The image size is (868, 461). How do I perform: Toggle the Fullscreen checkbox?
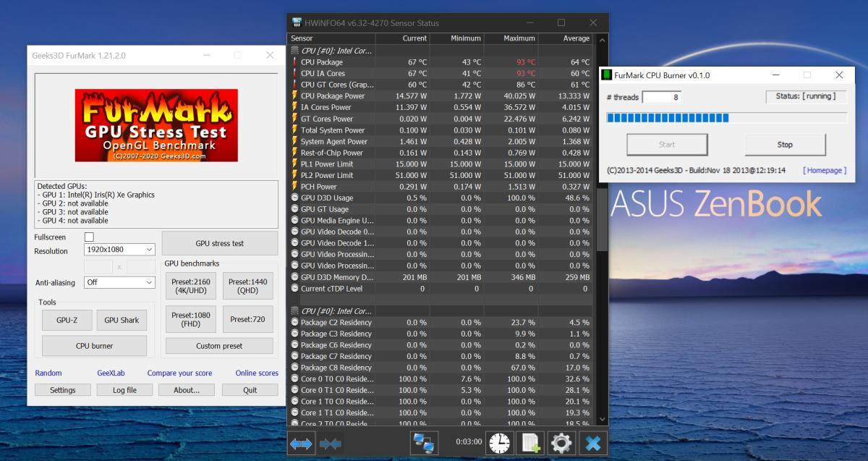(89, 237)
